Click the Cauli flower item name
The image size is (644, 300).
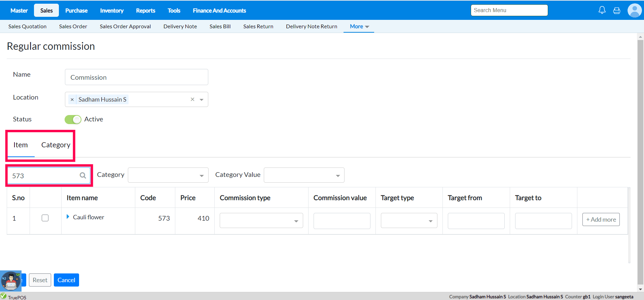[x=88, y=217]
